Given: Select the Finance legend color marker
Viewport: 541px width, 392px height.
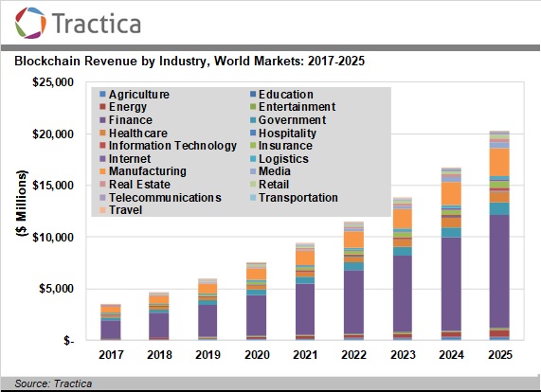Looking at the screenshot, I should pyautogui.click(x=102, y=119).
